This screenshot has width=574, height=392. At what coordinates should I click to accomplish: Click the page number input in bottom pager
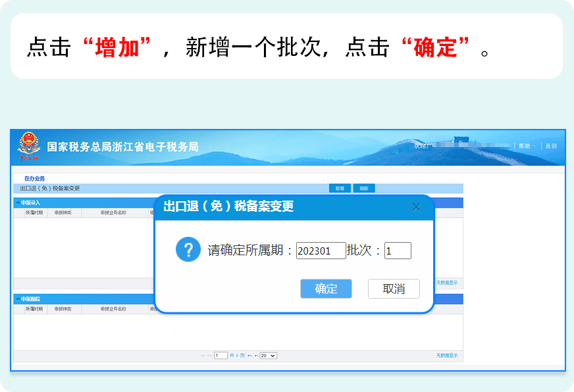(221, 355)
